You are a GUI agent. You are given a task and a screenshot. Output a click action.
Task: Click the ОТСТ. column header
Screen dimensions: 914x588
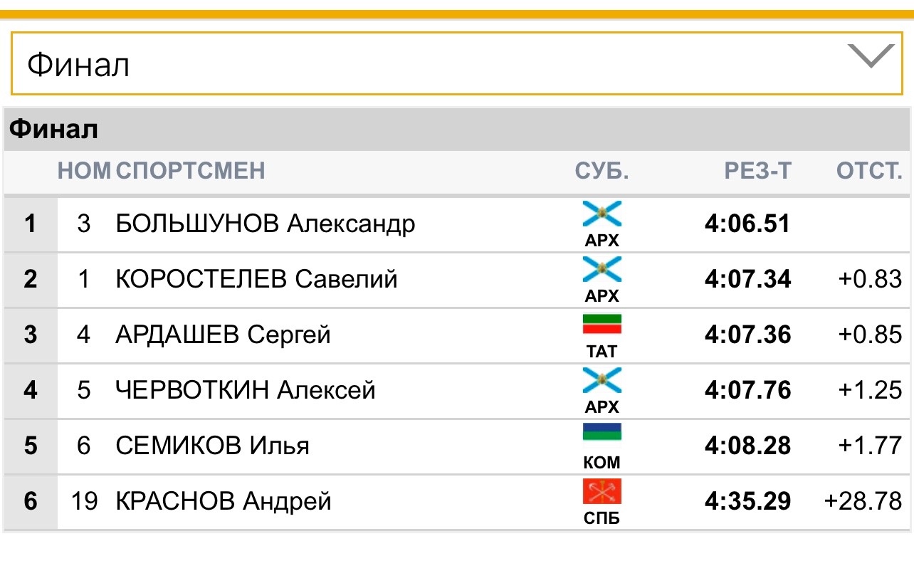(868, 171)
